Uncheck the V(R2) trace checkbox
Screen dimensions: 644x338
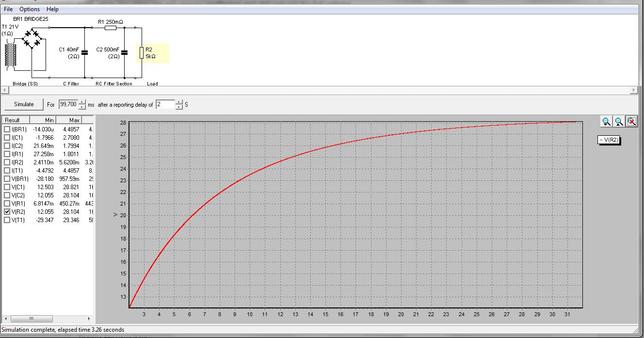coord(7,212)
